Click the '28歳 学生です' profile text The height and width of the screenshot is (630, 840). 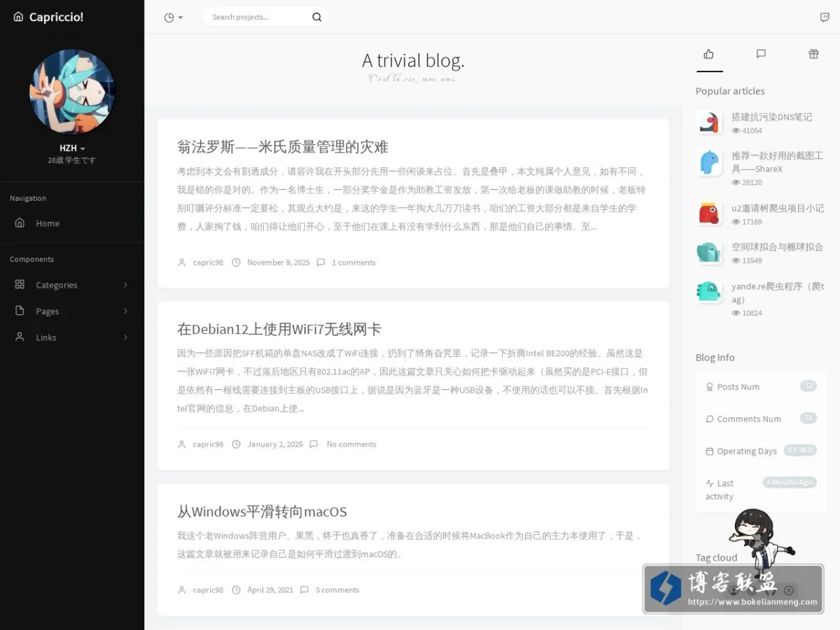point(72,160)
